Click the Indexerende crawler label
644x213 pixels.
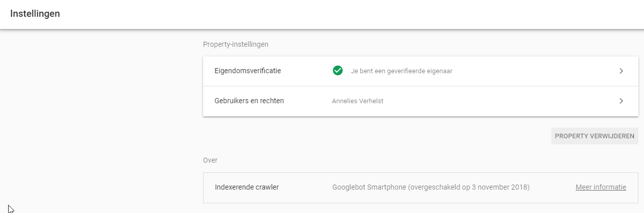click(247, 187)
